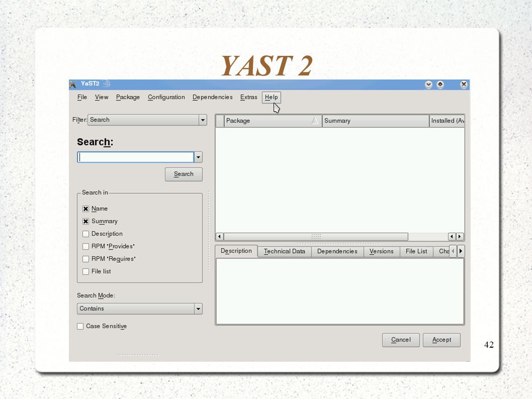Enable Case Sensitive searching

(x=80, y=327)
